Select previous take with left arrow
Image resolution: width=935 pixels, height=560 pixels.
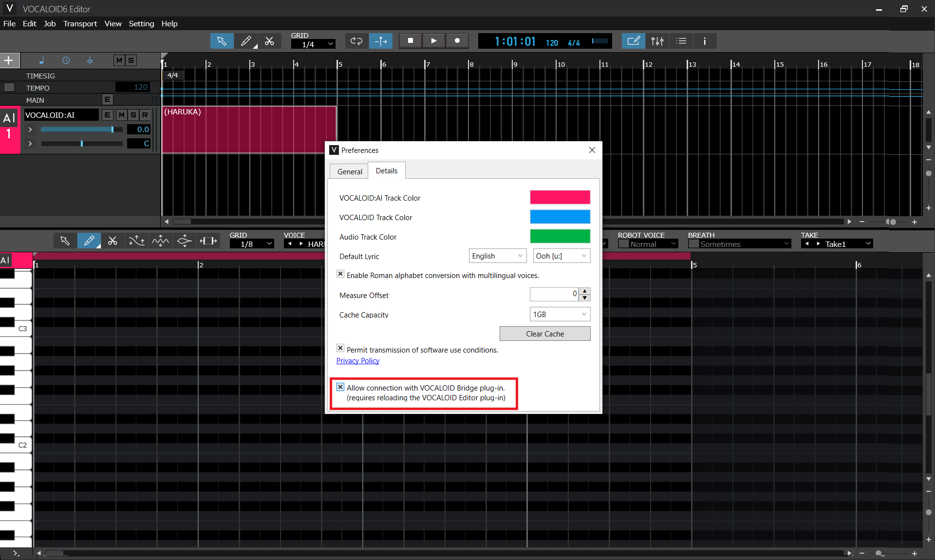[x=807, y=244]
